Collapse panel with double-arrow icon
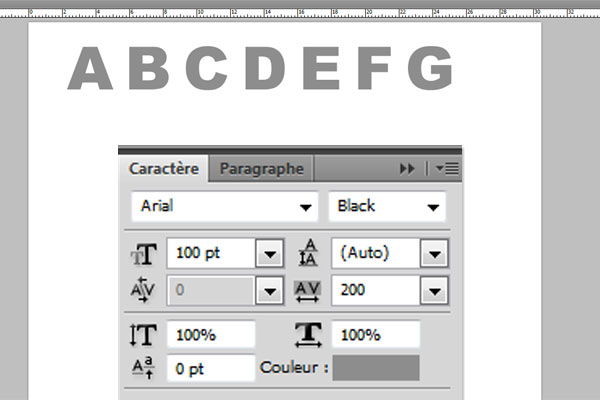This screenshot has height=400, width=600. (x=407, y=168)
